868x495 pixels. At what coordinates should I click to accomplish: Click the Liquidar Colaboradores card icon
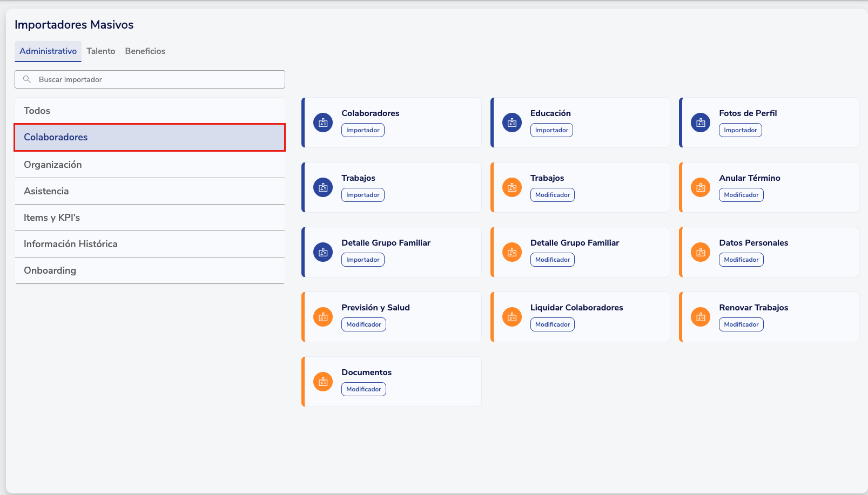click(512, 317)
